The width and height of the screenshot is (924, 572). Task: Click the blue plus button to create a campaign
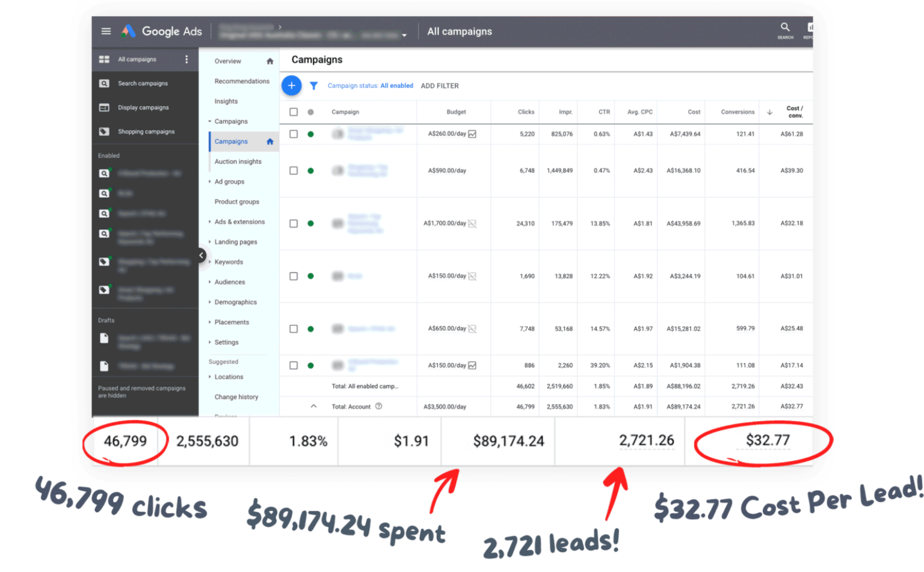[292, 85]
